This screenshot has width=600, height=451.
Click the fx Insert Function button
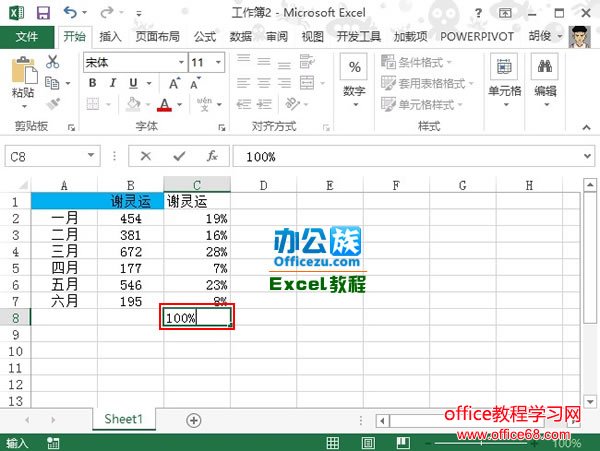pyautogui.click(x=212, y=156)
